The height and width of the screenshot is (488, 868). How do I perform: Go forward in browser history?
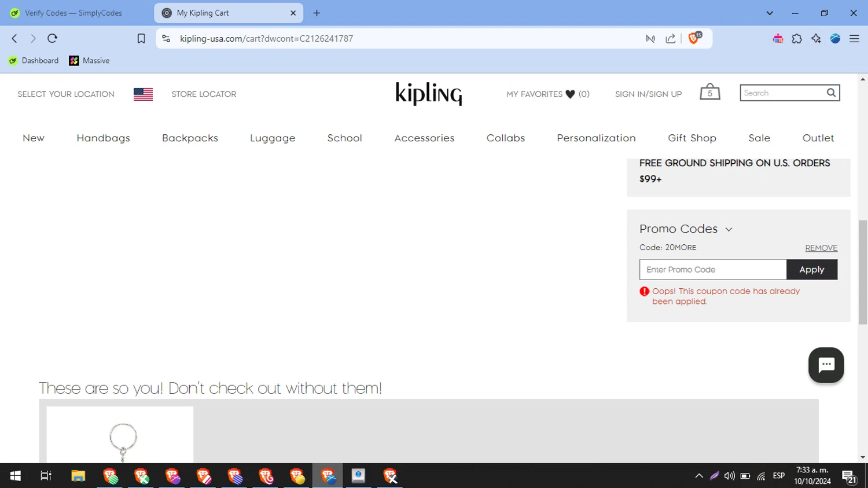33,38
